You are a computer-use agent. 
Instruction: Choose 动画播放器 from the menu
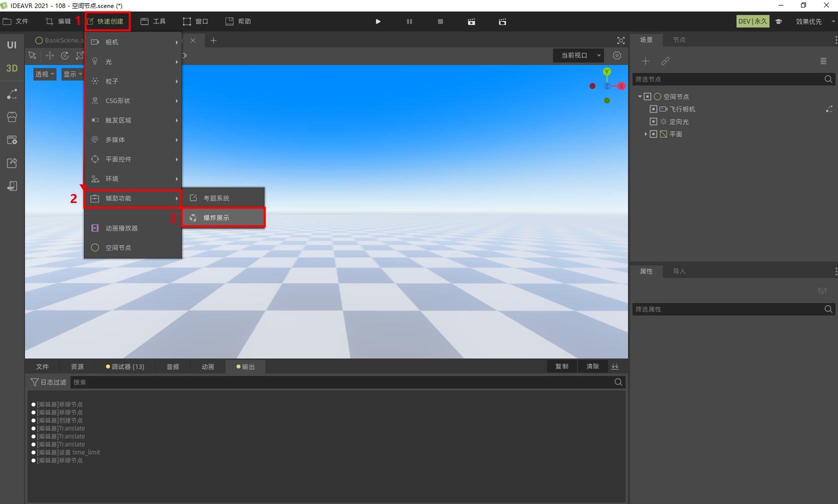click(x=133, y=228)
